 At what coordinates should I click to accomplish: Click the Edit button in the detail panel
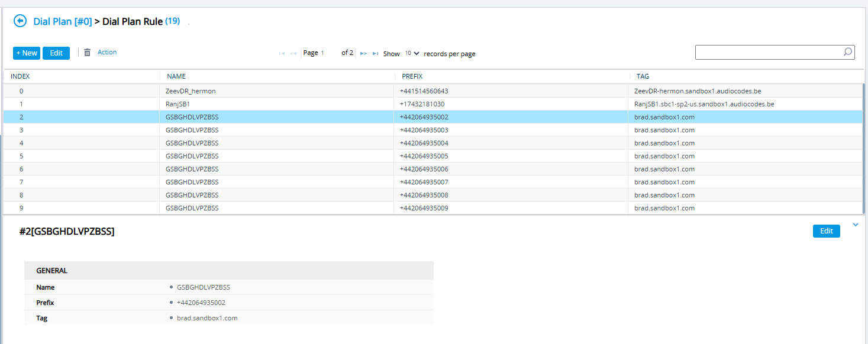click(x=826, y=231)
